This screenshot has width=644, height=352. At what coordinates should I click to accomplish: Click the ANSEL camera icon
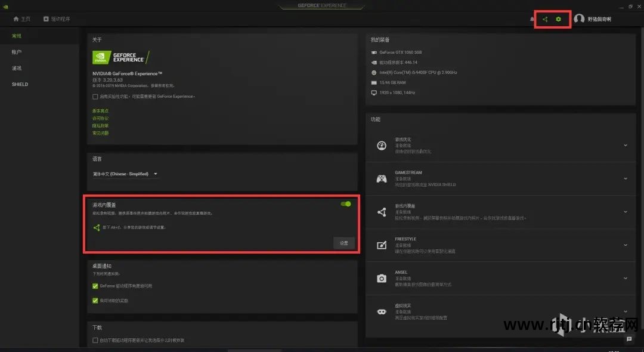pos(382,279)
